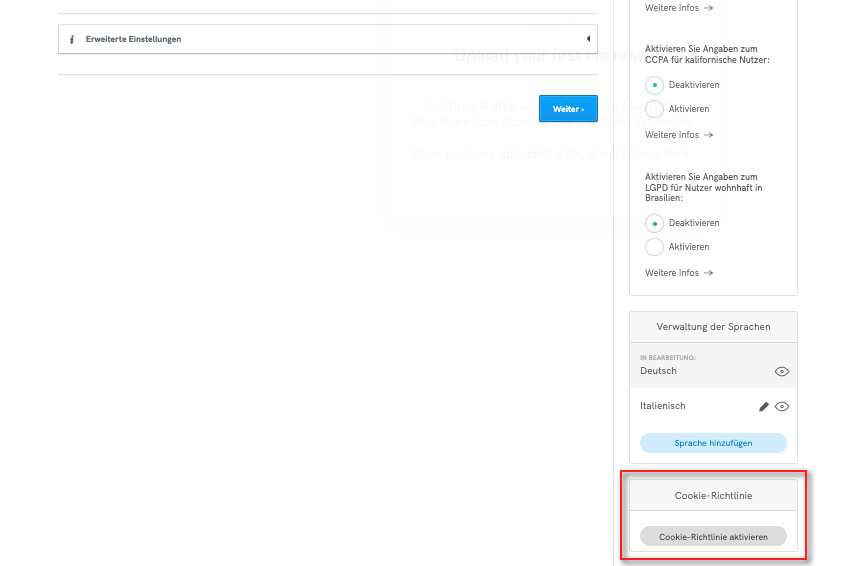Select Deaktivieren for LGPD Brazil users
This screenshot has height=566, width=841.
point(655,223)
